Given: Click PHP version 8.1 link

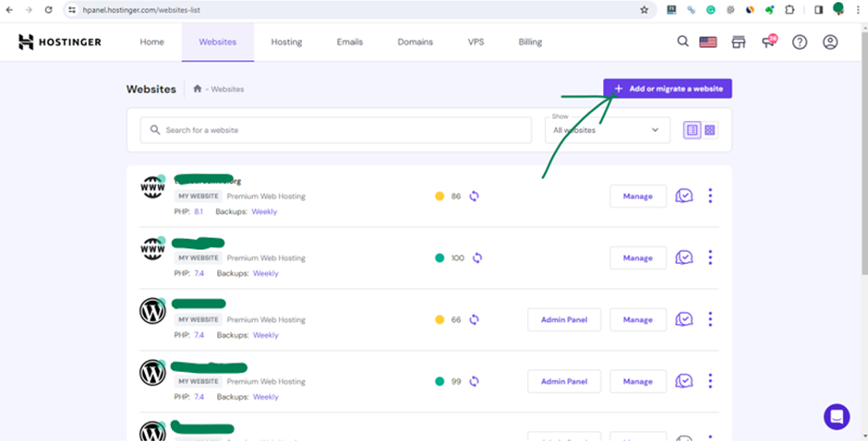Looking at the screenshot, I should tap(199, 212).
